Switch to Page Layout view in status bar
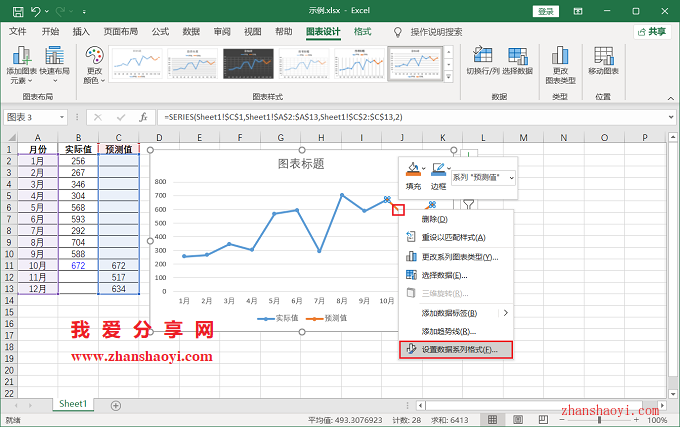 tap(518, 420)
